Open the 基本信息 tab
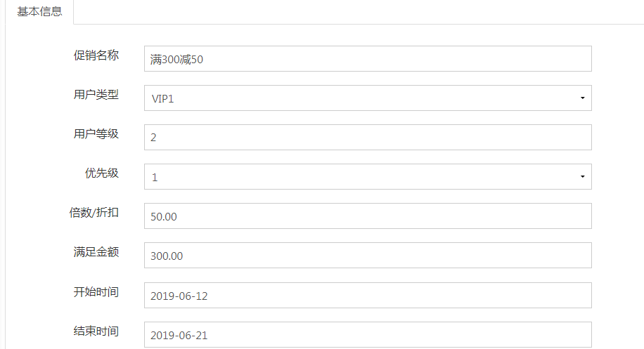 coord(39,12)
